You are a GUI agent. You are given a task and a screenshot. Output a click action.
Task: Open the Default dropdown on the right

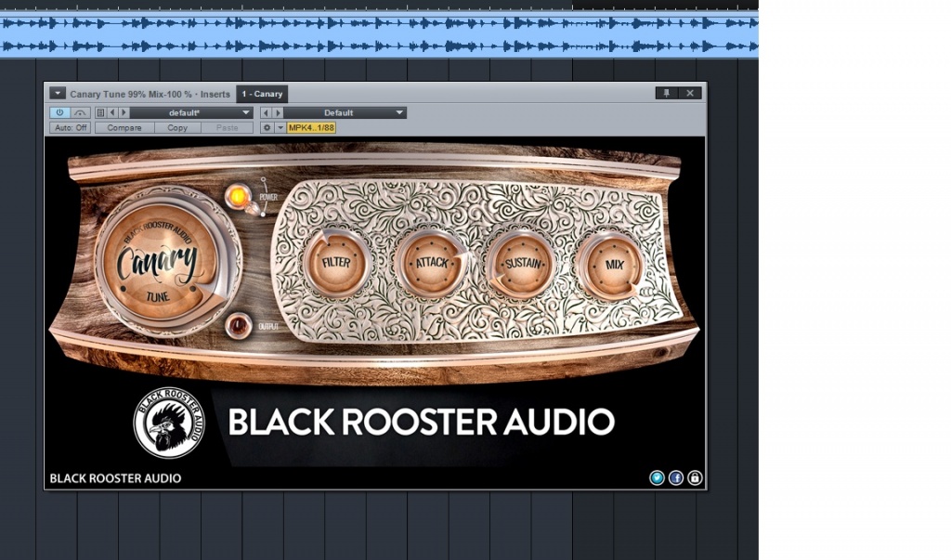[x=345, y=113]
